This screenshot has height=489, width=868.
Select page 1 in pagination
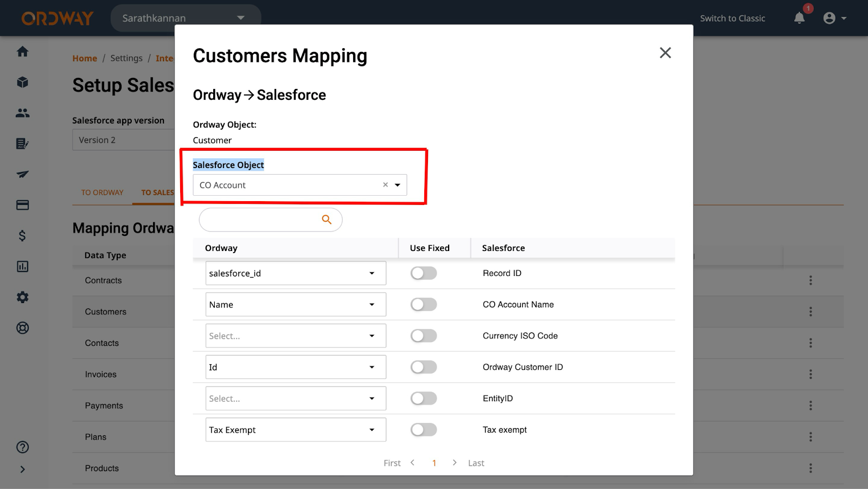[434, 463]
